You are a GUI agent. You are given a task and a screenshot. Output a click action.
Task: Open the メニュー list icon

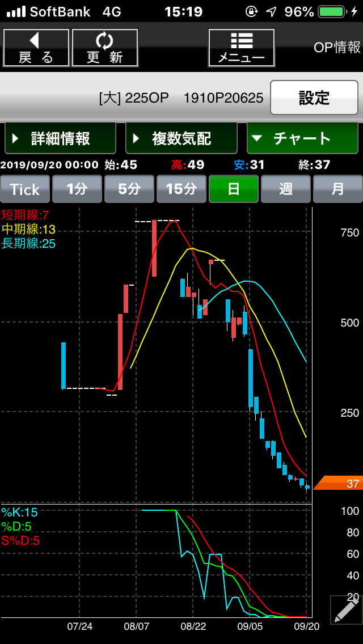pyautogui.click(x=242, y=48)
